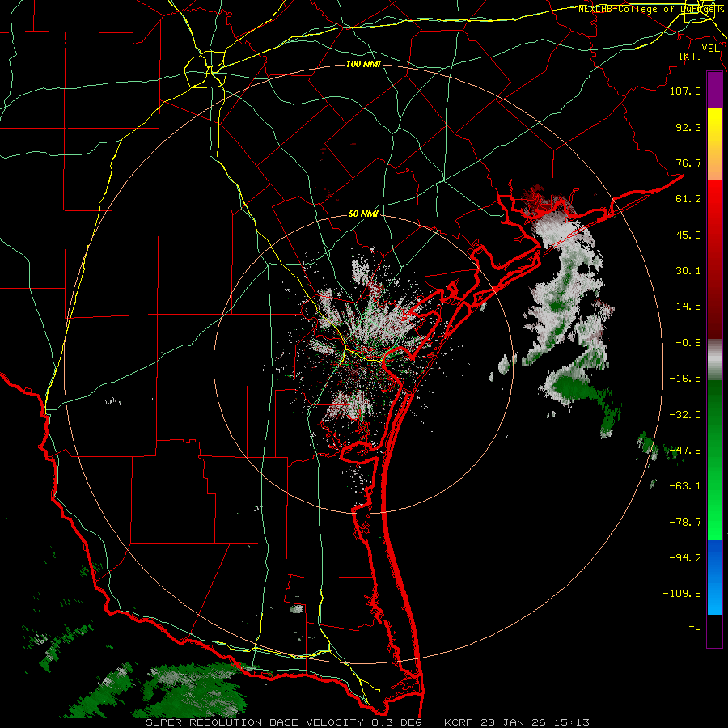Click the yellow-orange segment of velocity scale

click(714, 144)
